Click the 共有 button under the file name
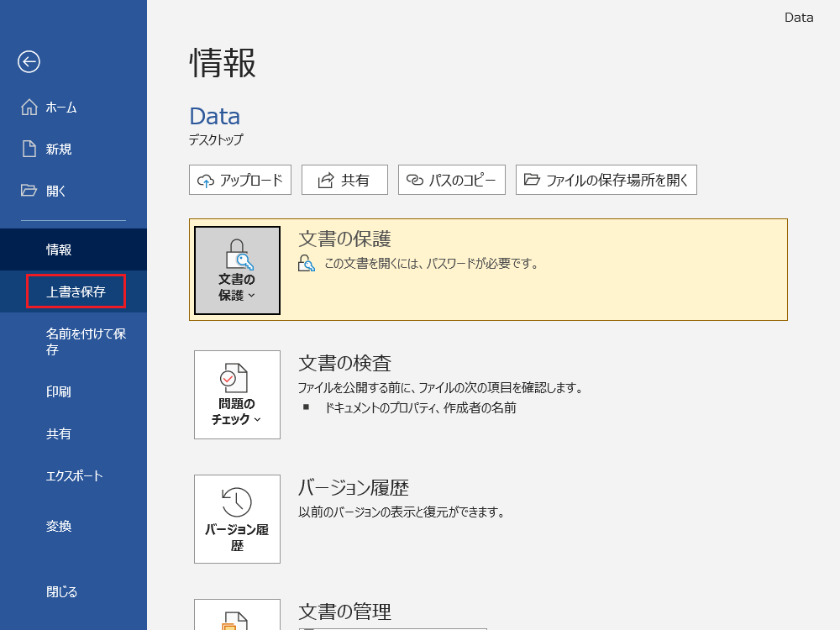The height and width of the screenshot is (630, 840). pos(344,180)
